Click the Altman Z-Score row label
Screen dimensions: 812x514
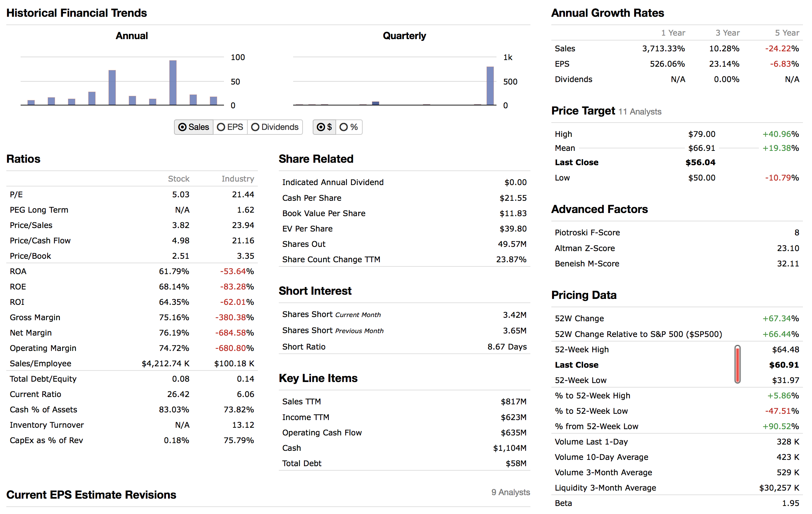point(585,248)
